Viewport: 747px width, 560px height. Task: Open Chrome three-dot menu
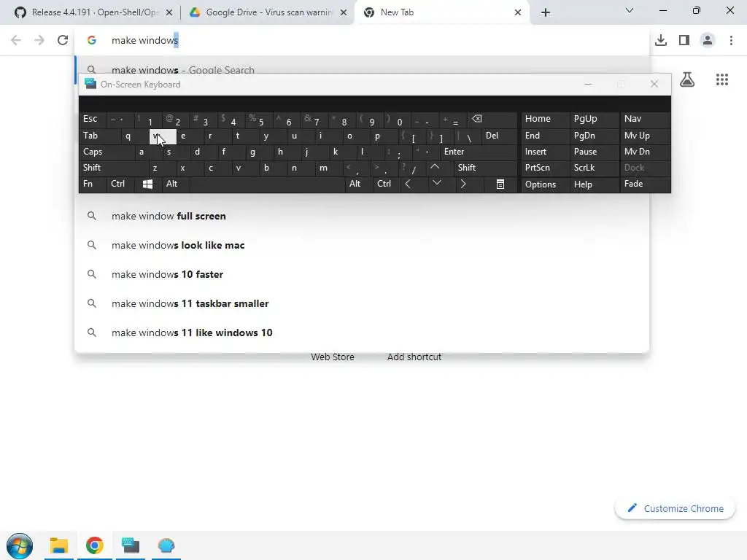[x=731, y=40]
